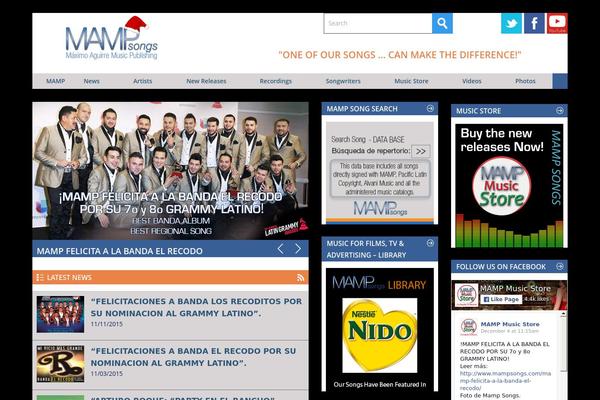Viewport: 600px width, 400px height.
Task: Show previous slide with left arrow
Action: point(280,249)
